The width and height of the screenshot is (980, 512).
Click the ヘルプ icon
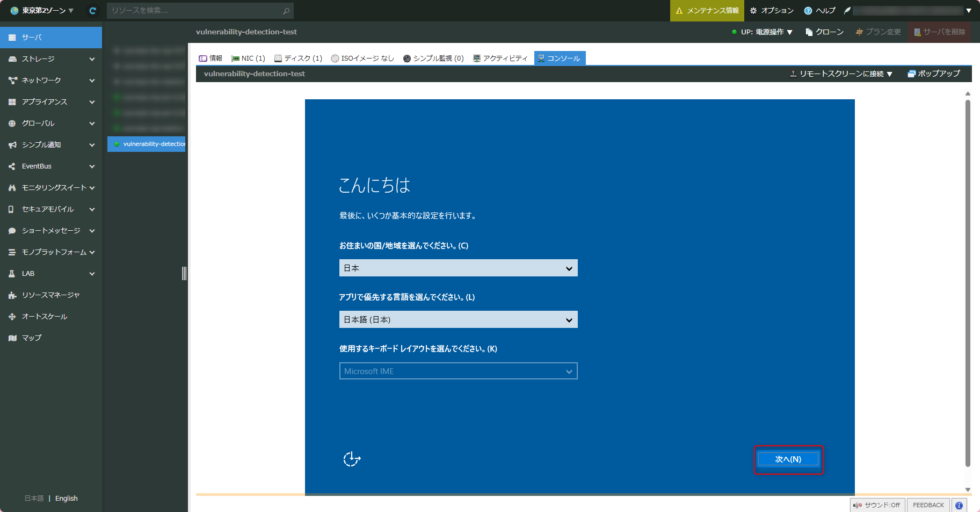click(807, 10)
